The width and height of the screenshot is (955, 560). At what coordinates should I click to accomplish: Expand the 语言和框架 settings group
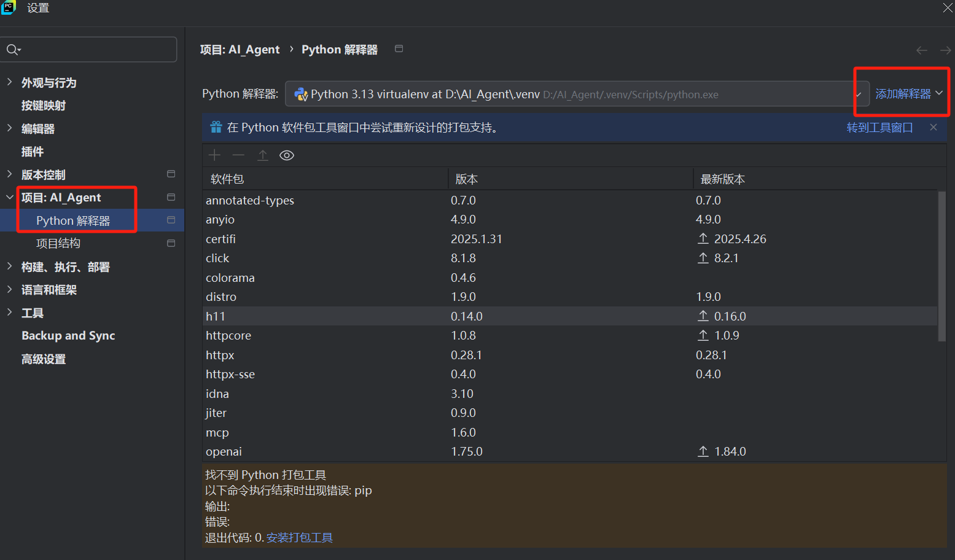click(x=9, y=289)
